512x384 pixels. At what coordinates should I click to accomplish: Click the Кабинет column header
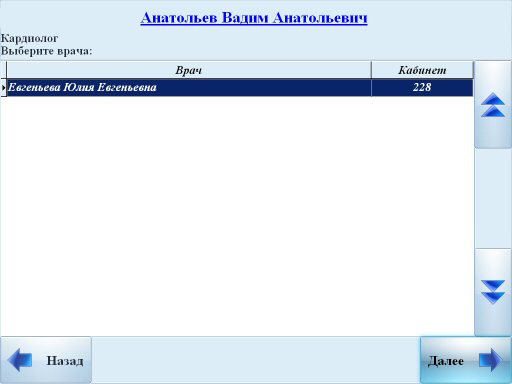pyautogui.click(x=422, y=70)
